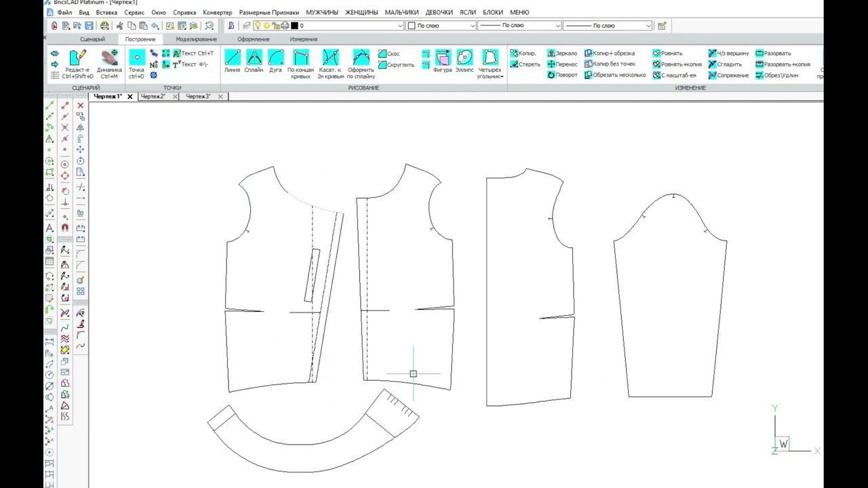Click the Текст Ctrl+T tool
The width and height of the screenshot is (868, 488).
point(193,53)
